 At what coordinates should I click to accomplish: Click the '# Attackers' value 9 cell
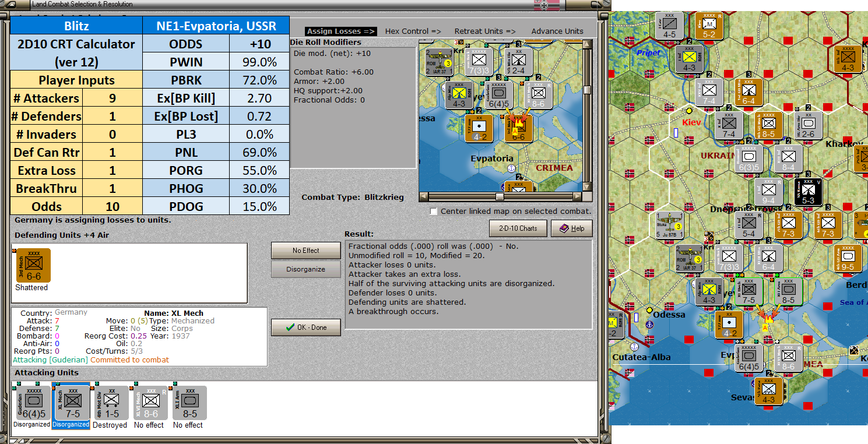click(x=113, y=98)
